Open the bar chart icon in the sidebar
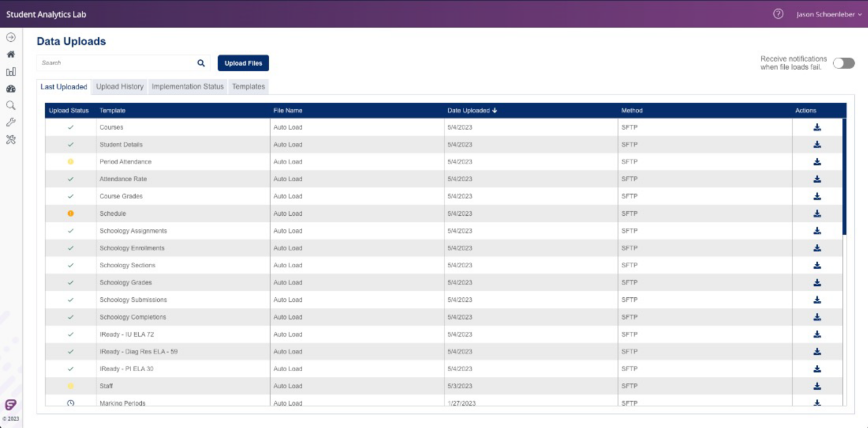This screenshot has width=868, height=430. click(11, 72)
